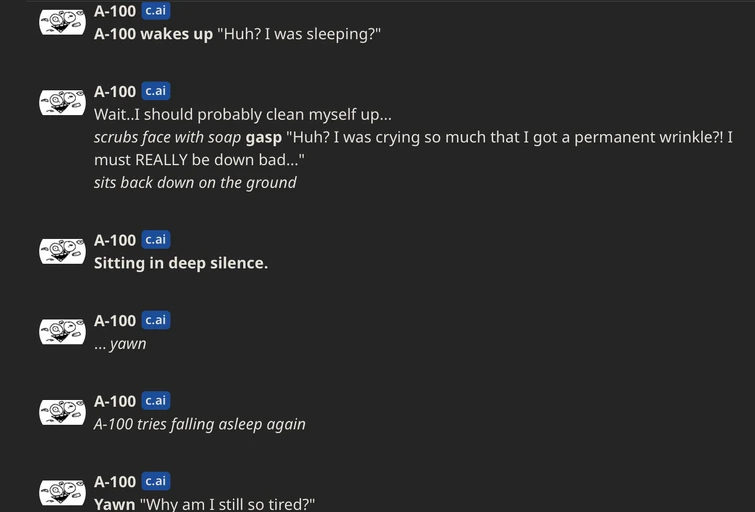755x512 pixels.
Task: Select the "Sitting in deep silence." message text
Action: click(180, 263)
